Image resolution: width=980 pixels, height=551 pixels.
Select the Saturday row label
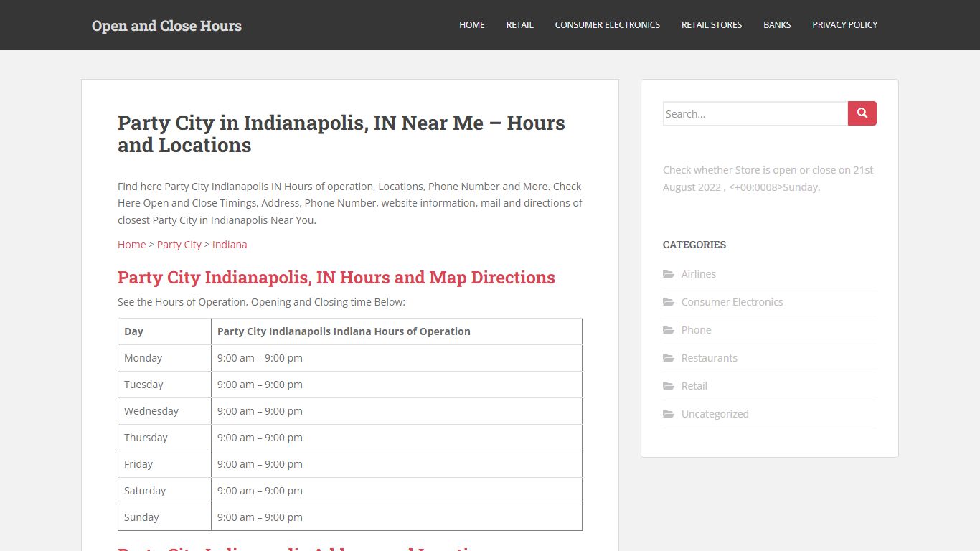click(x=145, y=491)
